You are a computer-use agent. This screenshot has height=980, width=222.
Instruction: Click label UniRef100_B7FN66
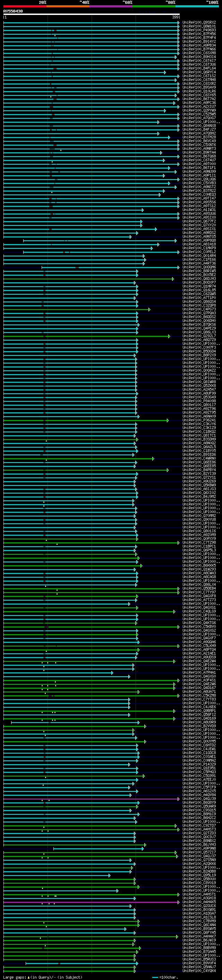tap(199, 49)
